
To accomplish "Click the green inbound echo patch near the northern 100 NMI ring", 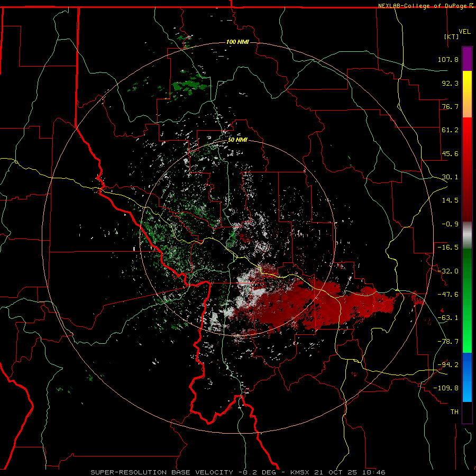I will point(190,86).
